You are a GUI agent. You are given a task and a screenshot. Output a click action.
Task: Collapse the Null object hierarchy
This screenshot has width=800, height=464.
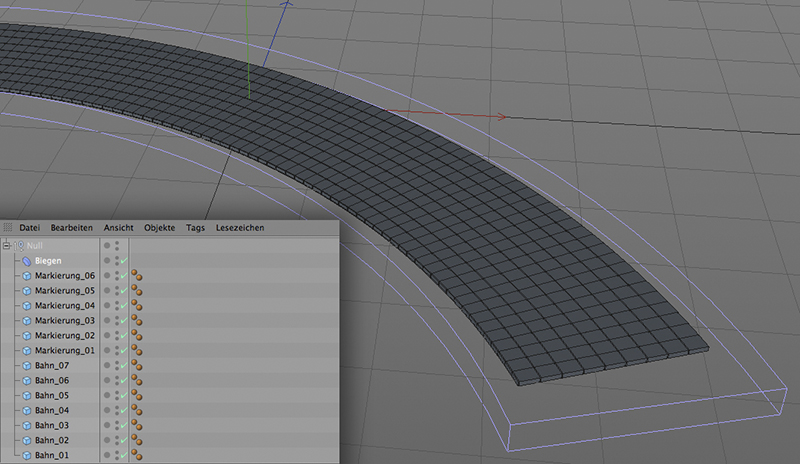(x=6, y=245)
